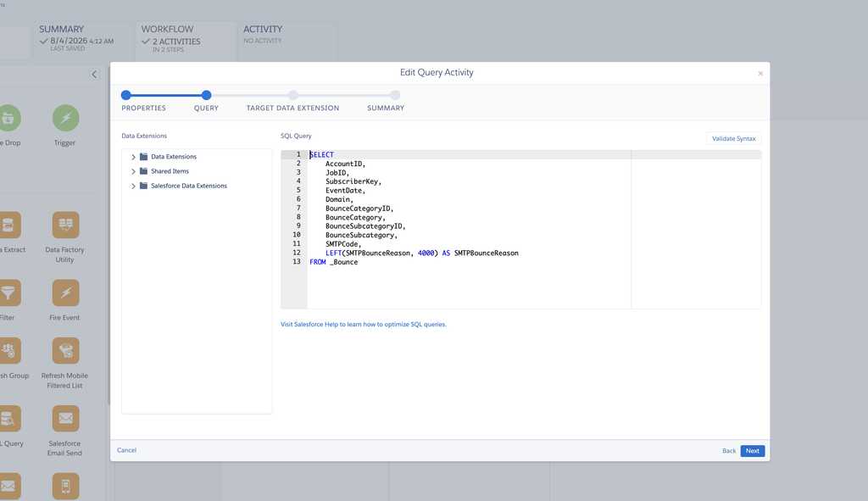Viewport: 868px width, 501px height.
Task: Click the 'BounceCategoryID,' line in the query
Action: click(x=359, y=209)
